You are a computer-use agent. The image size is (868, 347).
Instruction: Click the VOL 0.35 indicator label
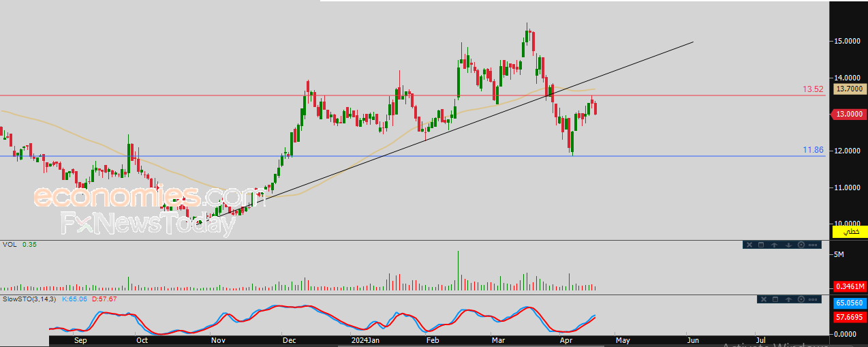20,244
